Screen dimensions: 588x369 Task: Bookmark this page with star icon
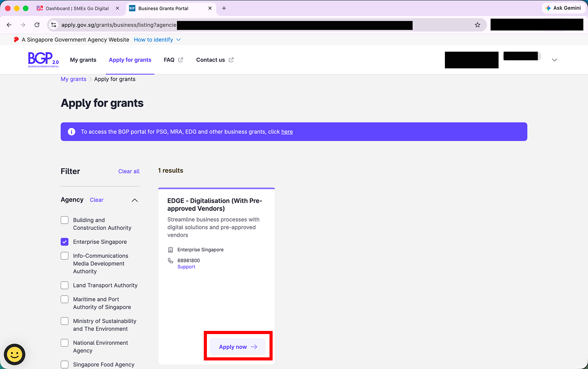click(478, 25)
